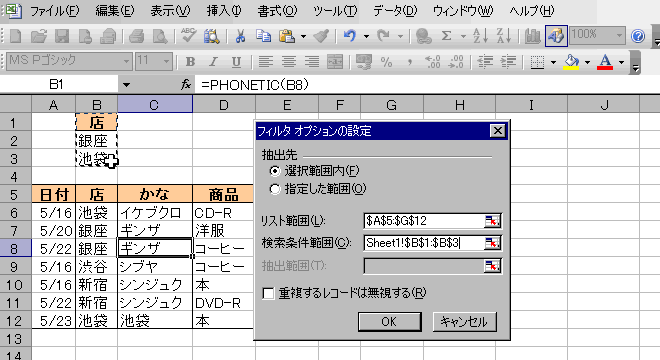Paste with the clipboard icon

click(x=287, y=37)
